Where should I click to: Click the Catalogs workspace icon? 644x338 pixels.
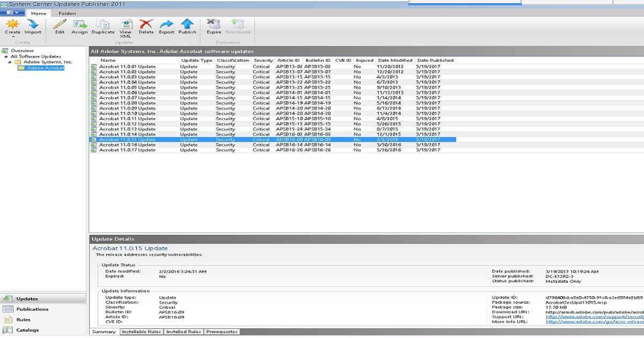click(8, 330)
